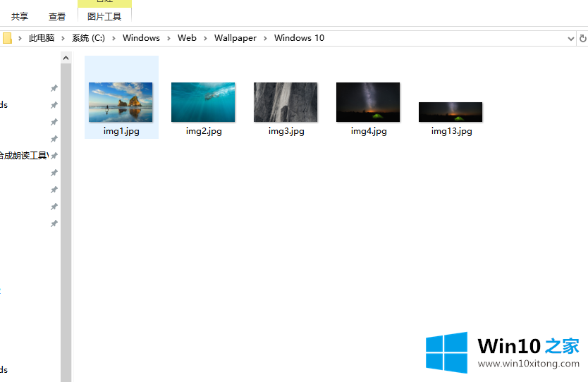Expand chevron after Web breadcrumb
The image size is (588, 382).
pyautogui.click(x=205, y=38)
